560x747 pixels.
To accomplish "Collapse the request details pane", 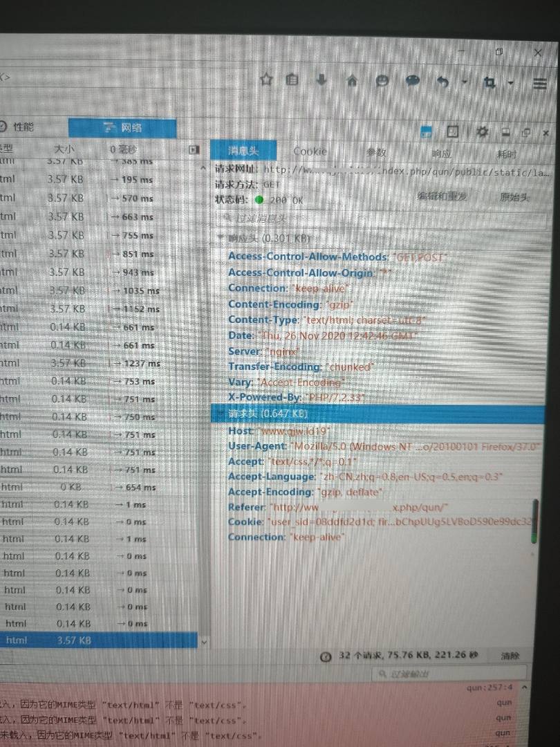I will pyautogui.click(x=194, y=149).
